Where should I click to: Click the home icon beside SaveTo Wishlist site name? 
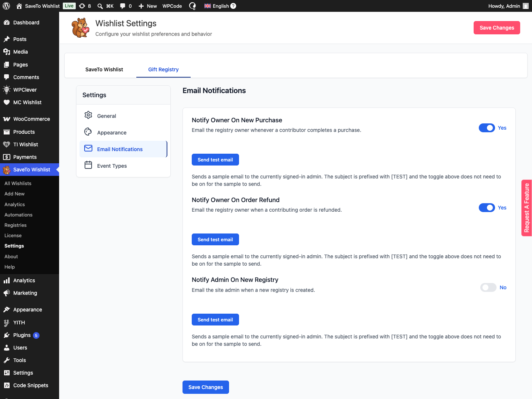[x=19, y=6]
